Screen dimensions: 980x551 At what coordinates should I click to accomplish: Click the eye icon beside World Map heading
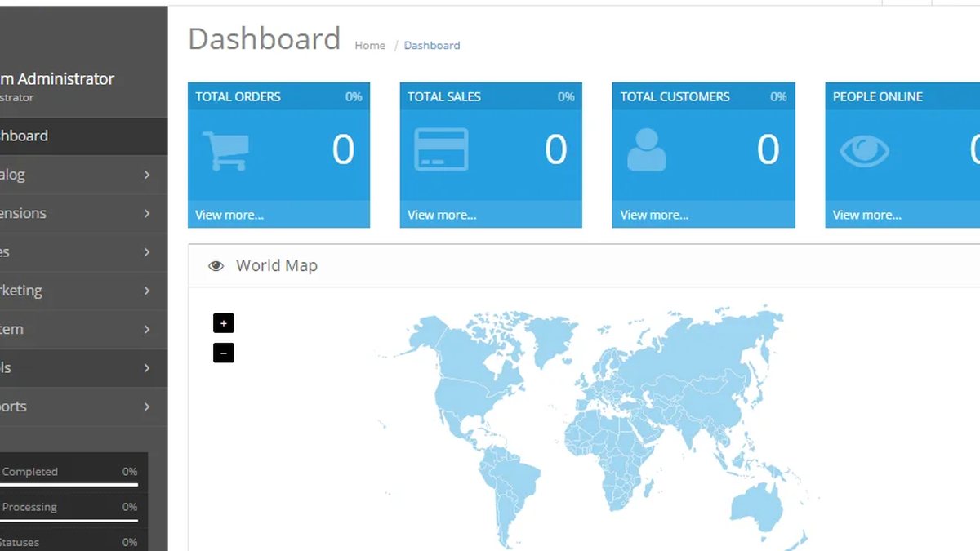pyautogui.click(x=216, y=266)
